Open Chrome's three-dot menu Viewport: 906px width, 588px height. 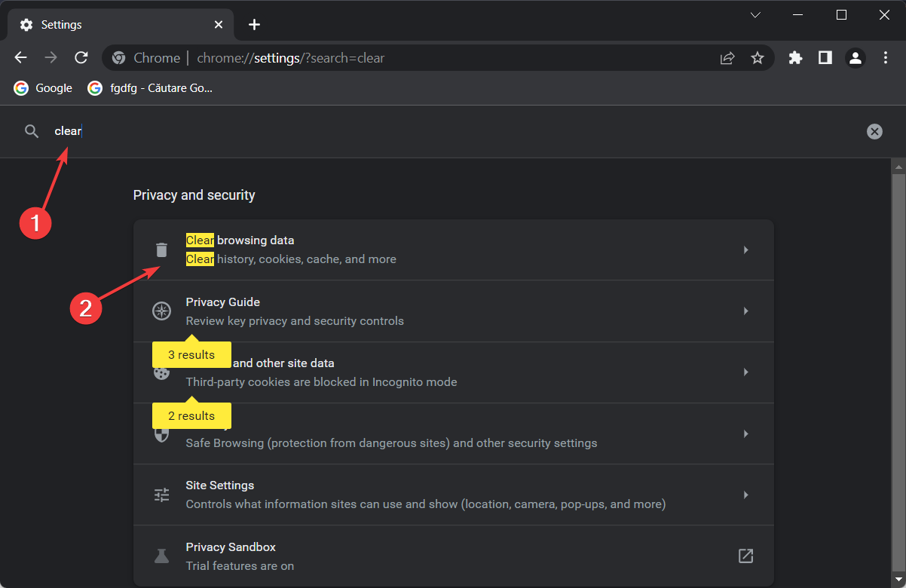[885, 57]
